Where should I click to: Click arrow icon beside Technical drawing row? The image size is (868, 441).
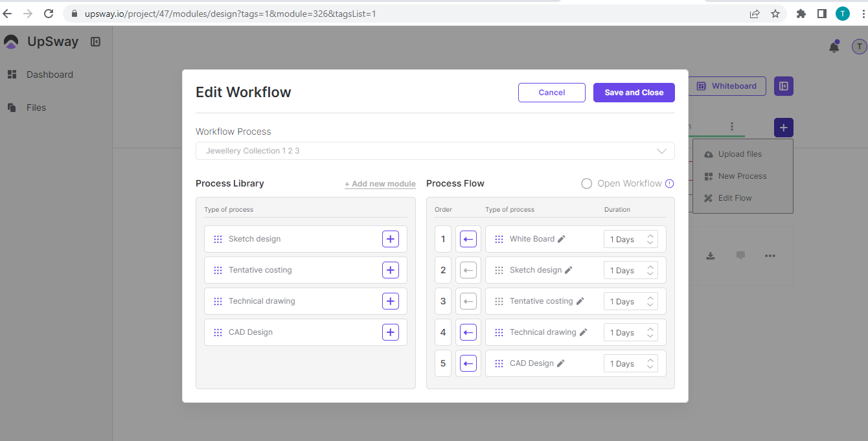(468, 332)
